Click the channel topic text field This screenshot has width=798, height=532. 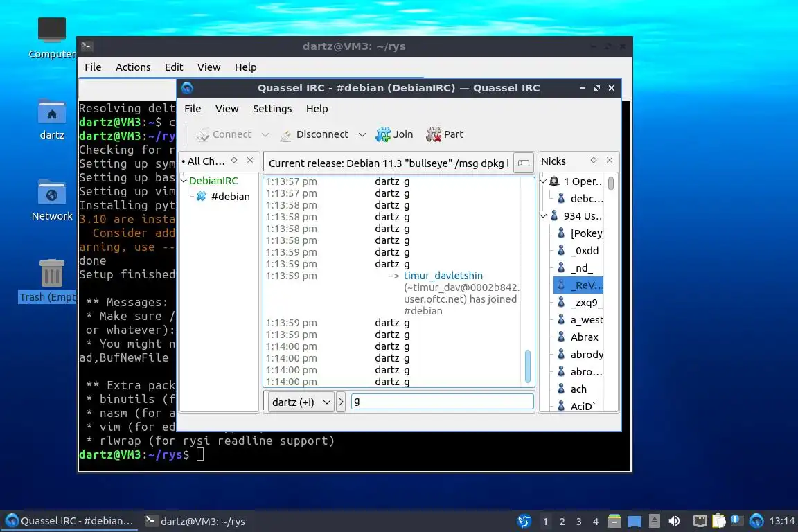(389, 163)
